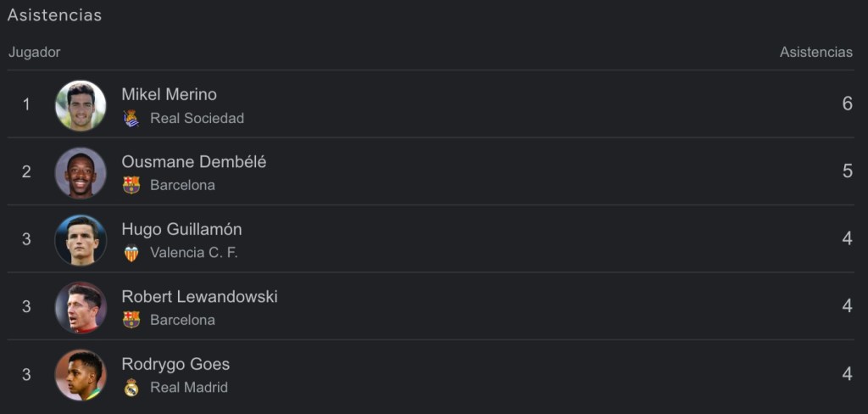Click the Real Sociedad crest icon
This screenshot has width=868, height=414.
pyautogui.click(x=131, y=118)
